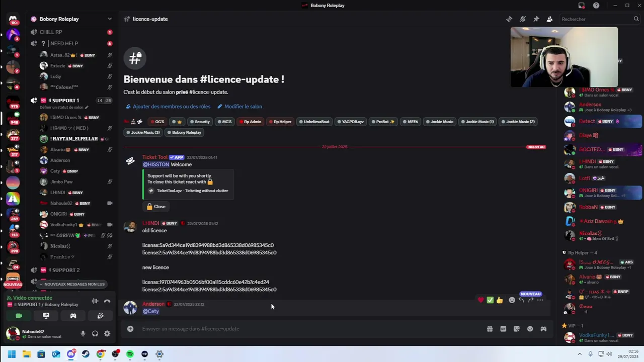The image size is (644, 362).
Task: Expand the Bobony Roleplay server dropdown
Action: (110, 19)
